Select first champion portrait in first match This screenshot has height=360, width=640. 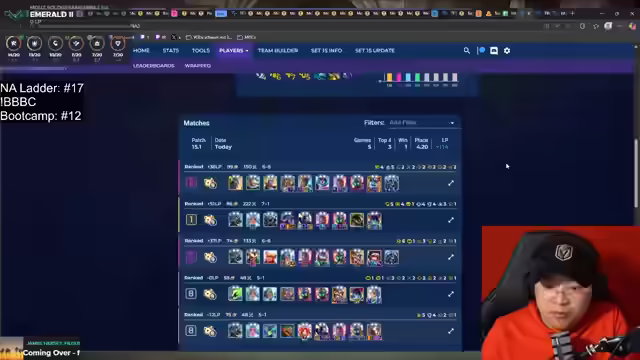(x=236, y=183)
